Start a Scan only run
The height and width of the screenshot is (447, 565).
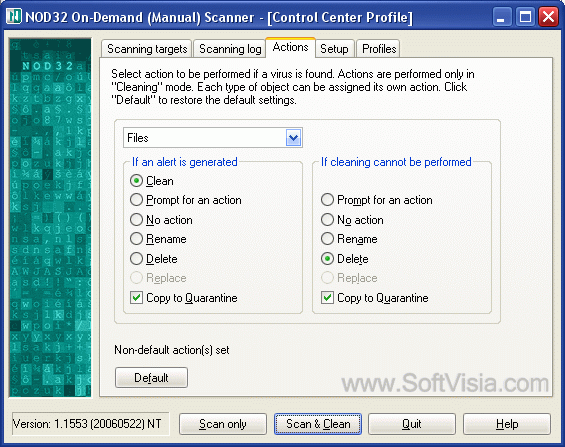[x=223, y=424]
